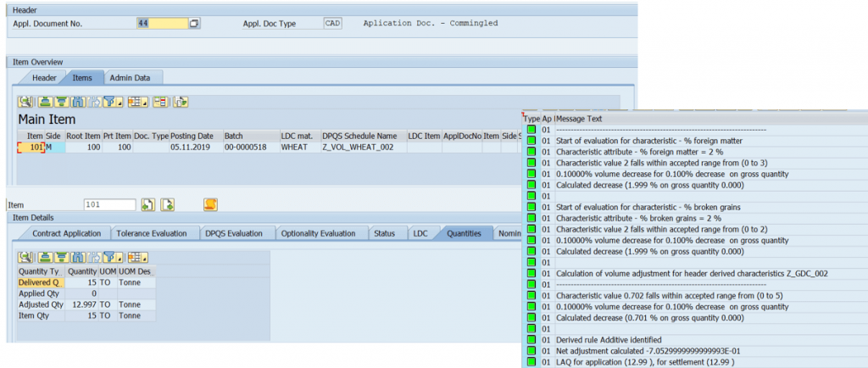Screen dimensions: 868x368
Task: Click 'Posting Date' column header
Action: pyautogui.click(x=196, y=137)
